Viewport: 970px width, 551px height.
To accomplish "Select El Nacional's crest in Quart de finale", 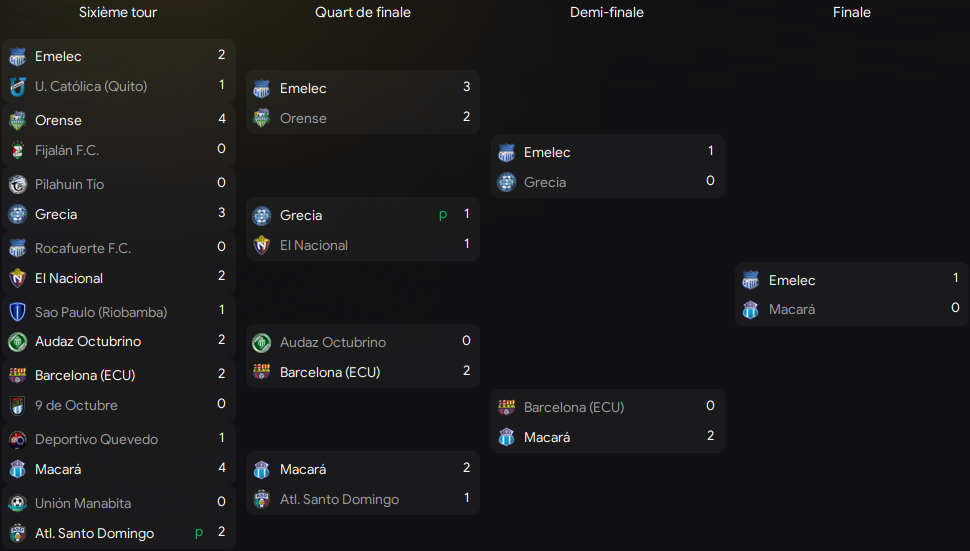I will point(262,246).
